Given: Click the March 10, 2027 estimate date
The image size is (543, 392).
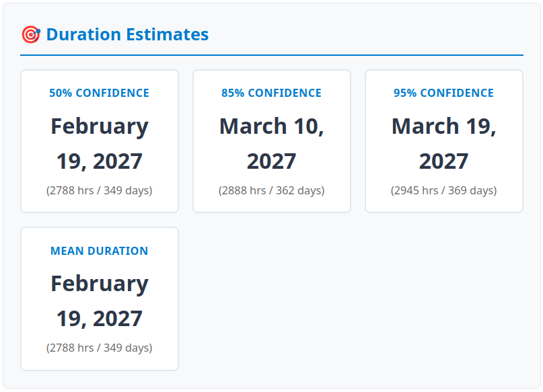Looking at the screenshot, I should [x=271, y=143].
